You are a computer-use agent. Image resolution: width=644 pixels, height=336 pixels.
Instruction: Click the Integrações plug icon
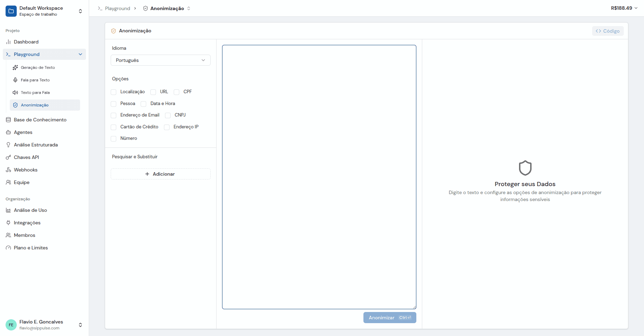[x=8, y=223]
